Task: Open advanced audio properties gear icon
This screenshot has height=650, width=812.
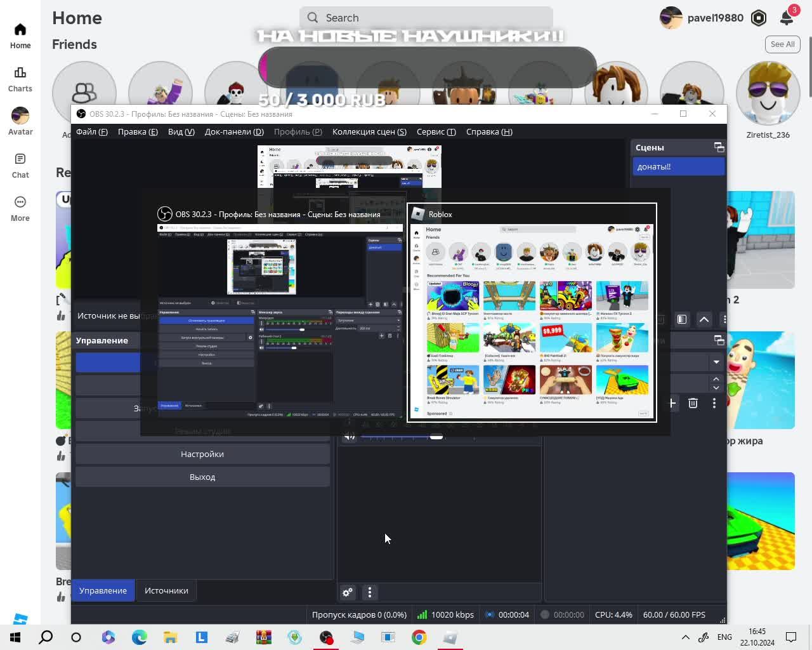Action: [x=348, y=592]
